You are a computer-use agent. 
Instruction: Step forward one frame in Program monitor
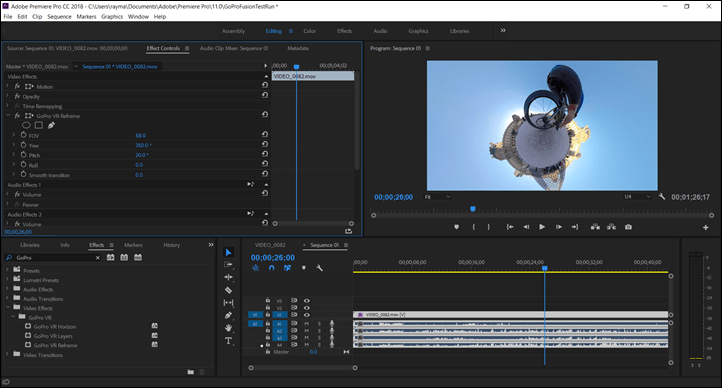(559, 227)
